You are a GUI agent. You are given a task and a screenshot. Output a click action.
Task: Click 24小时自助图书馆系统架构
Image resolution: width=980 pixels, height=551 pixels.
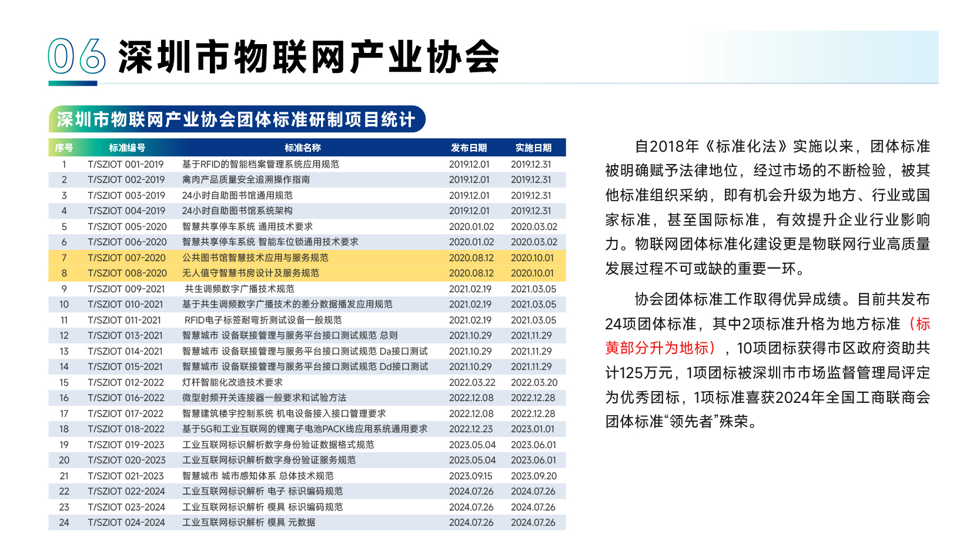coord(237,211)
